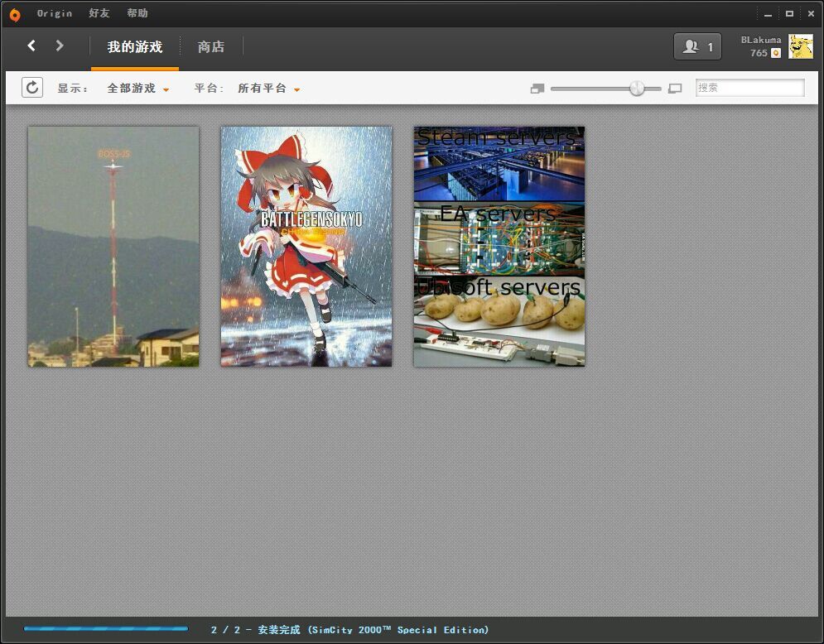This screenshot has height=644, width=824.
Task: Switch to the 商店 tab
Action: coord(210,46)
